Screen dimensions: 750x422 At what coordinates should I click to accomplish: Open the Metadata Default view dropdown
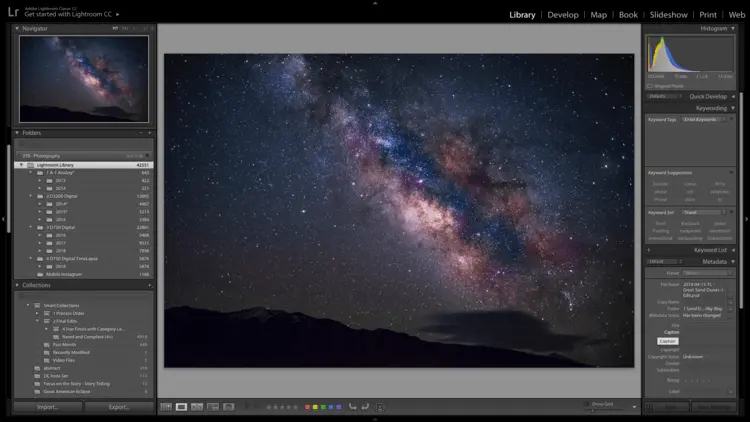point(665,262)
